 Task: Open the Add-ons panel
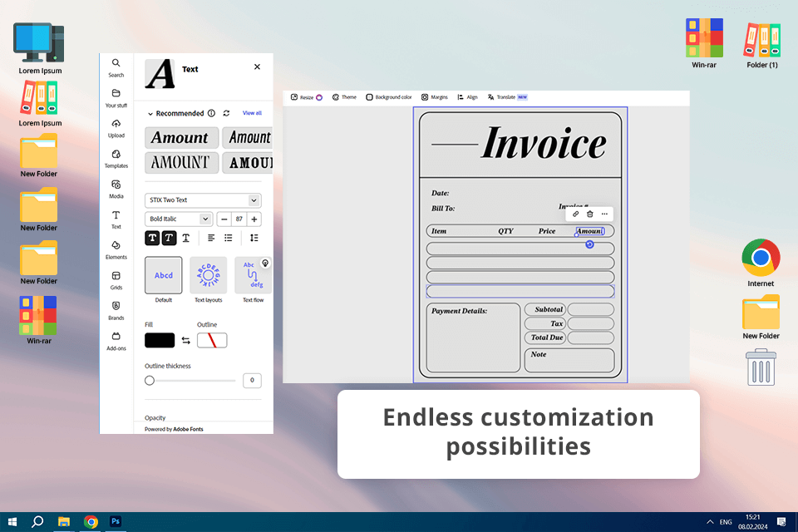116,341
